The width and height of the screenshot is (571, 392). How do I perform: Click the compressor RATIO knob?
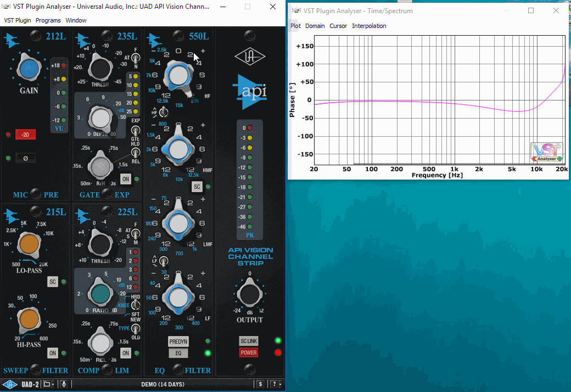(100, 294)
